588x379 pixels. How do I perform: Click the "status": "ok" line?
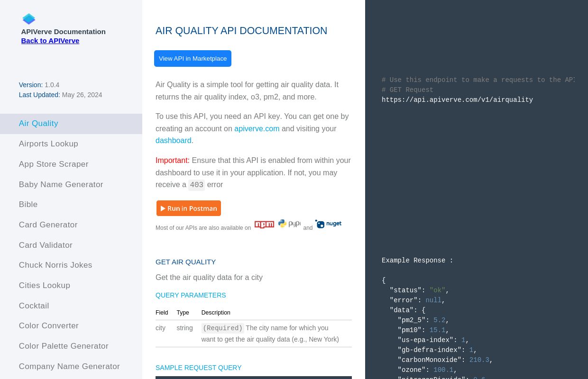(x=419, y=290)
